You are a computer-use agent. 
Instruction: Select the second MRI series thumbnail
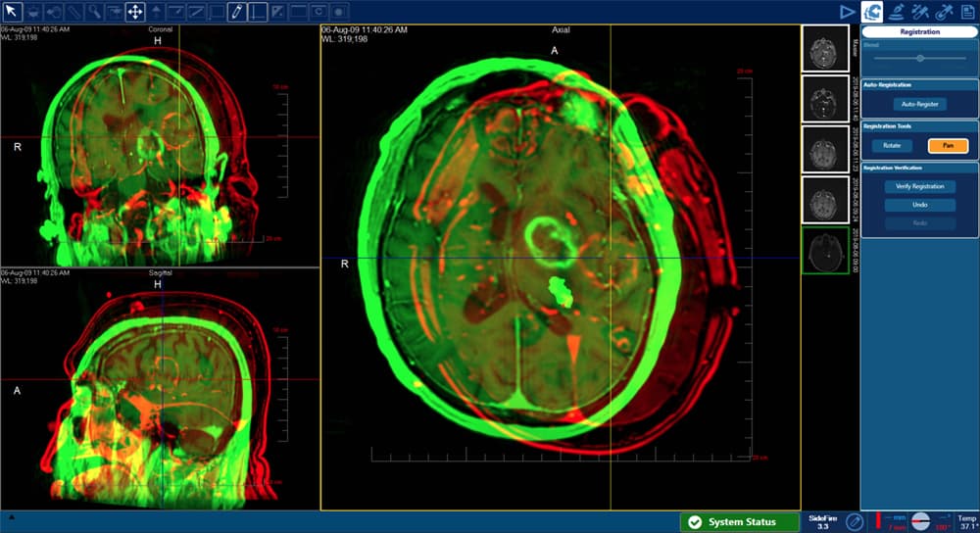825,99
